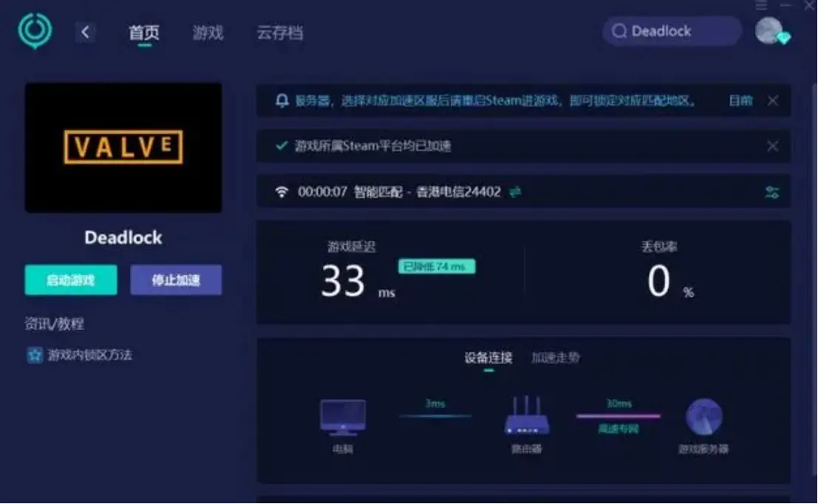Viewport: 818px width, 504px height.
Task: Go back using the left chevron
Action: coord(85,32)
